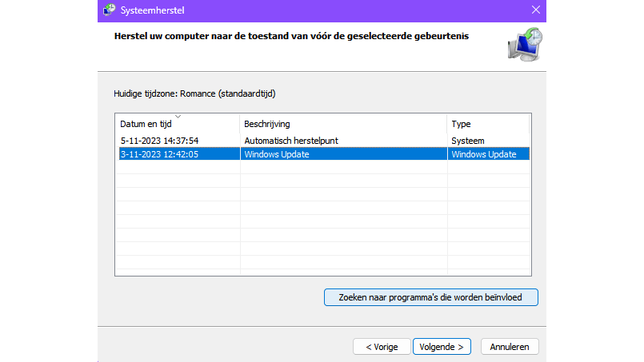Click the "Systeem" type cell
The width and height of the screenshot is (644, 362).
pyautogui.click(x=468, y=141)
